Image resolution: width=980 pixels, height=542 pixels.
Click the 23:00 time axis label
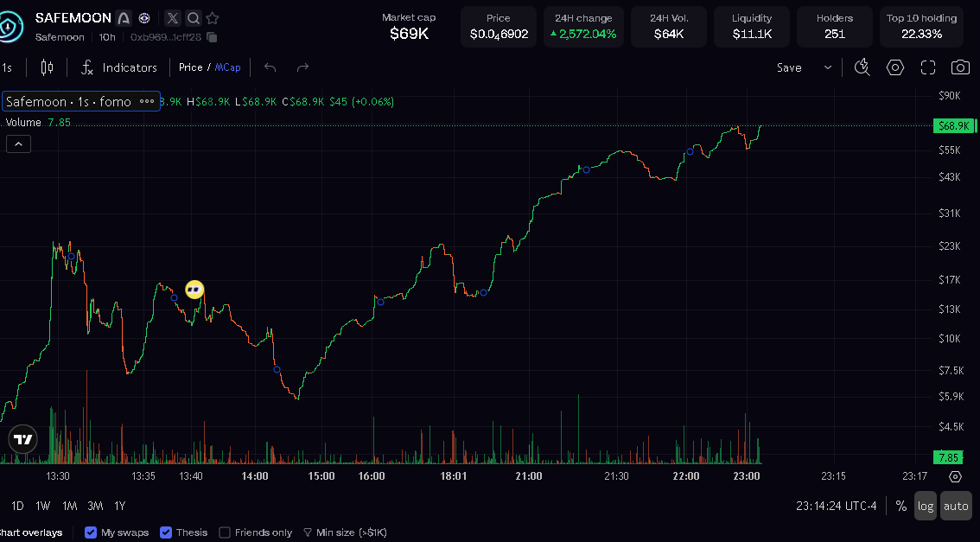point(747,476)
